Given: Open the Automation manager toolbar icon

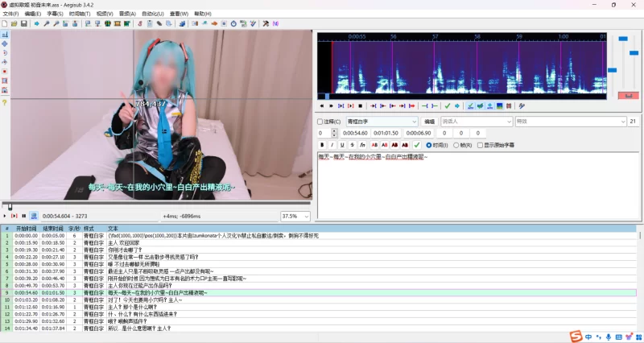Looking at the screenshot, I should click(182, 24).
